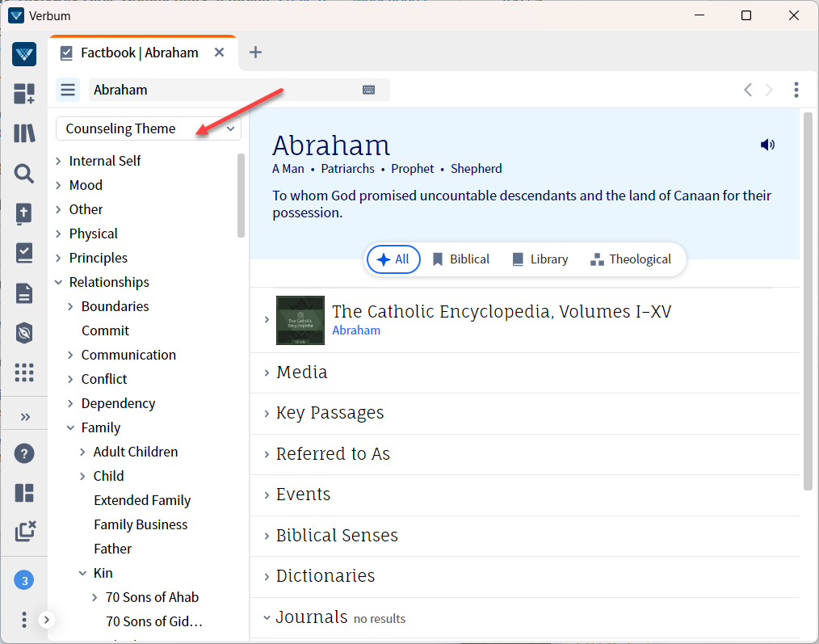Open the Search magnifier icon
Screen dimensions: 819x644
point(24,173)
